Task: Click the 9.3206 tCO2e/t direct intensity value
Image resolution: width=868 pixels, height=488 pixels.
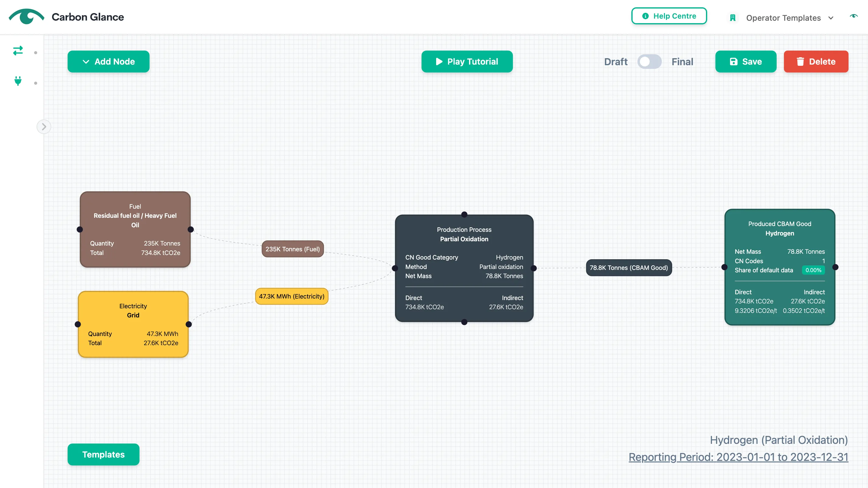Action: pyautogui.click(x=756, y=310)
